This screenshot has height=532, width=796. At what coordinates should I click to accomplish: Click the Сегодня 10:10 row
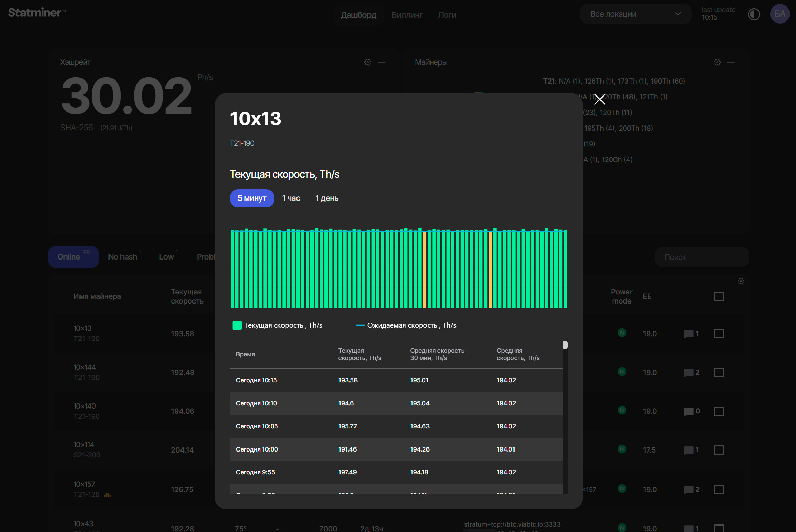click(396, 403)
